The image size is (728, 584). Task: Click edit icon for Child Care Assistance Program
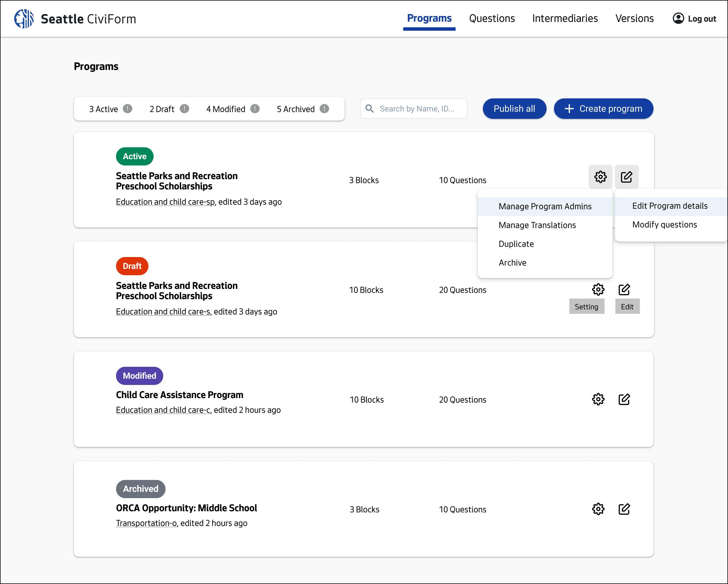coord(624,399)
